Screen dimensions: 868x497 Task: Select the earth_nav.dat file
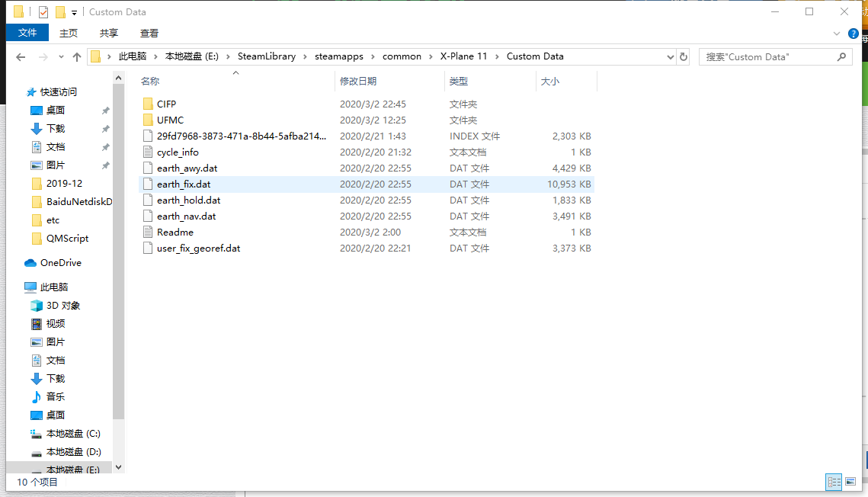[x=366, y=216]
